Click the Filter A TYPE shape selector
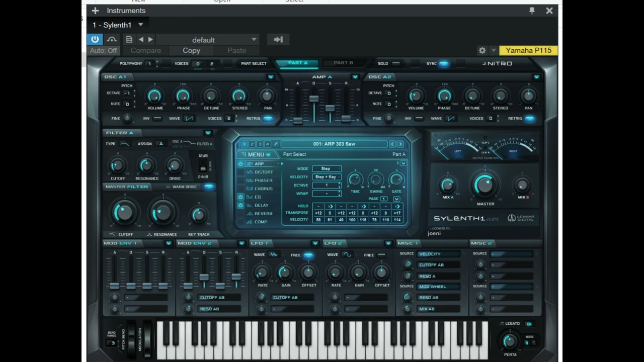The image size is (644, 362). pyautogui.click(x=124, y=144)
